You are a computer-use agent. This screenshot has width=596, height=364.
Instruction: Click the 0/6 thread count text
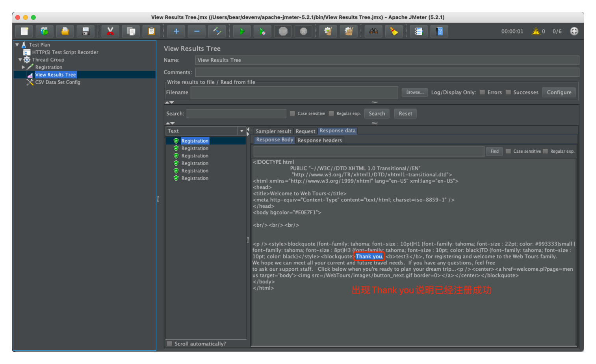(557, 31)
